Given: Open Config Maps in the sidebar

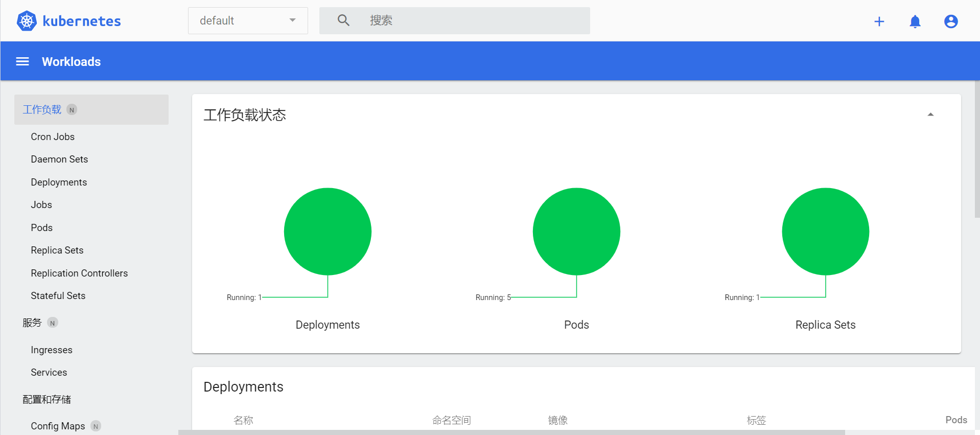Looking at the screenshot, I should (x=58, y=426).
